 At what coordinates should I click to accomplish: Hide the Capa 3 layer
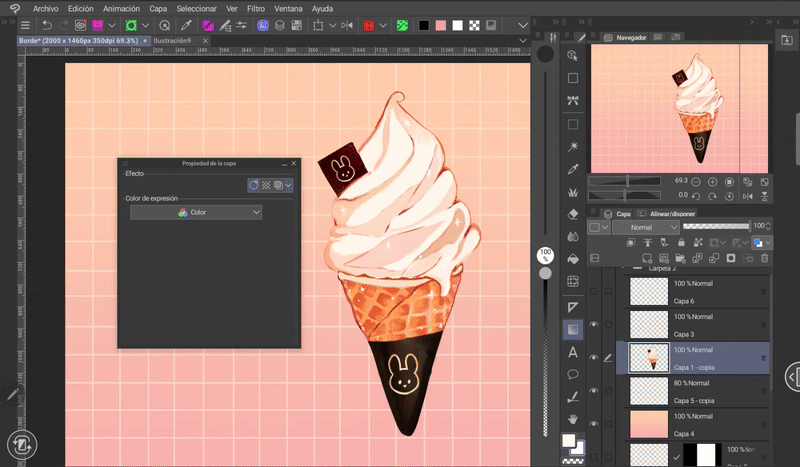594,324
